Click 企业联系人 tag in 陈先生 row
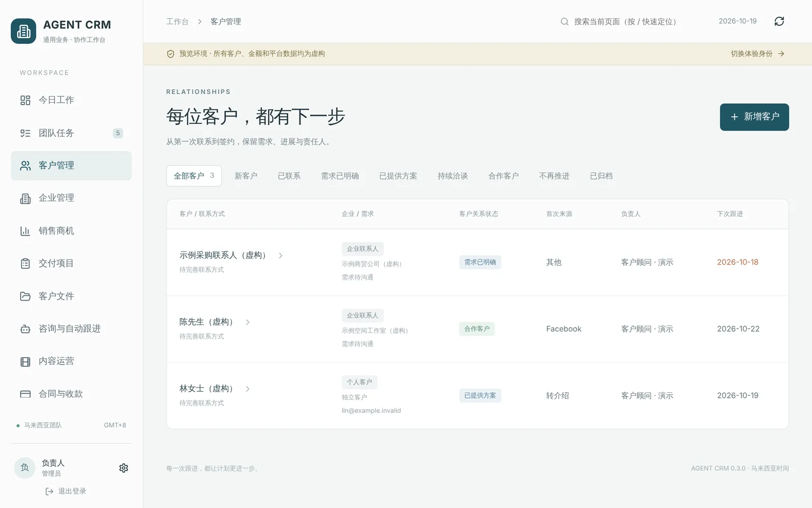The width and height of the screenshot is (812, 508). click(362, 315)
